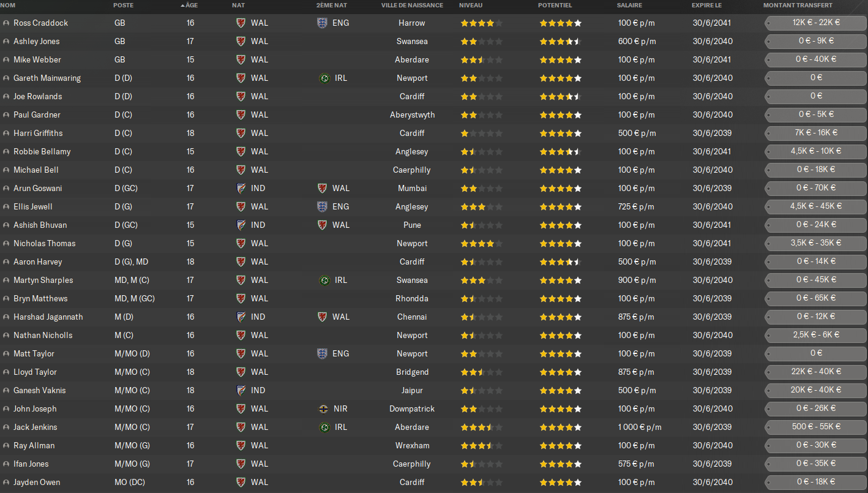Screen dimensions: 868x493
Task: Click Ganesh Vaknis 20K € - 40K € value
Action: pos(816,390)
